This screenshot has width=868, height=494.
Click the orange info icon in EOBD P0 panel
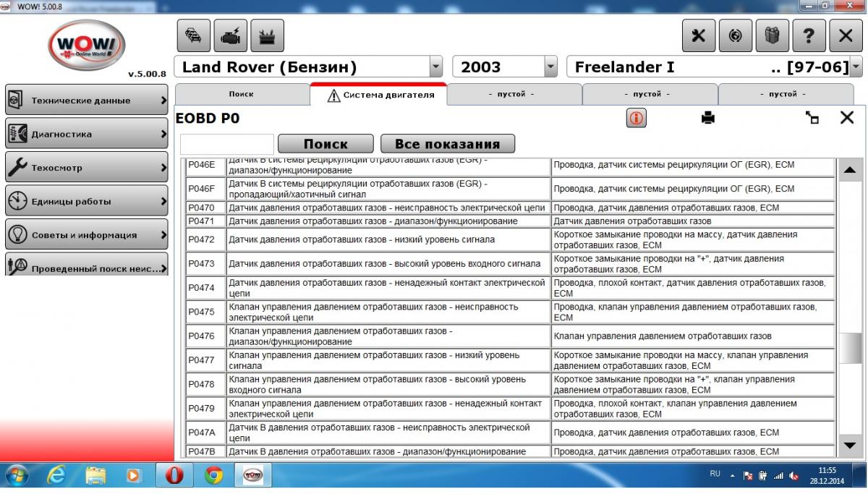[x=637, y=118]
